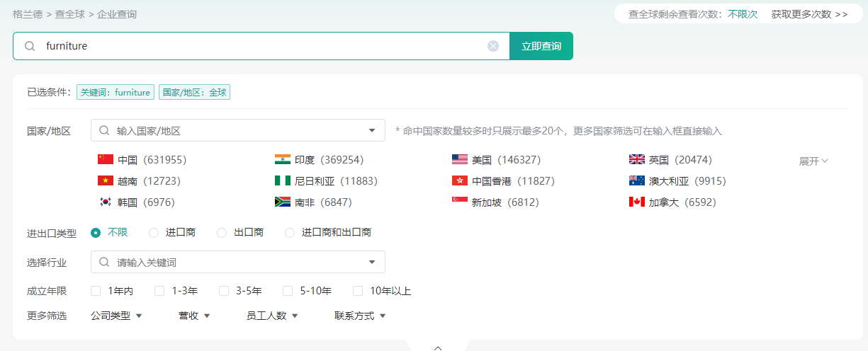Select the India flag icon
The width and height of the screenshot is (868, 351).
[283, 159]
